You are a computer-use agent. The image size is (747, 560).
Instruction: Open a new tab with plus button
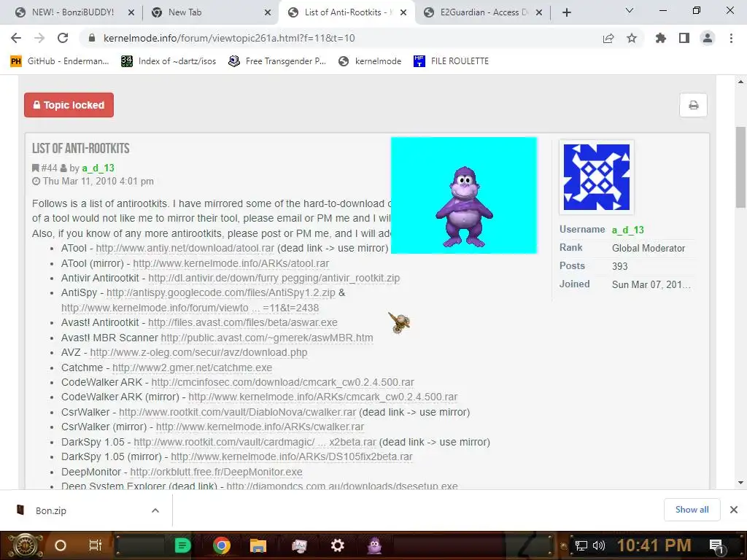pyautogui.click(x=566, y=12)
